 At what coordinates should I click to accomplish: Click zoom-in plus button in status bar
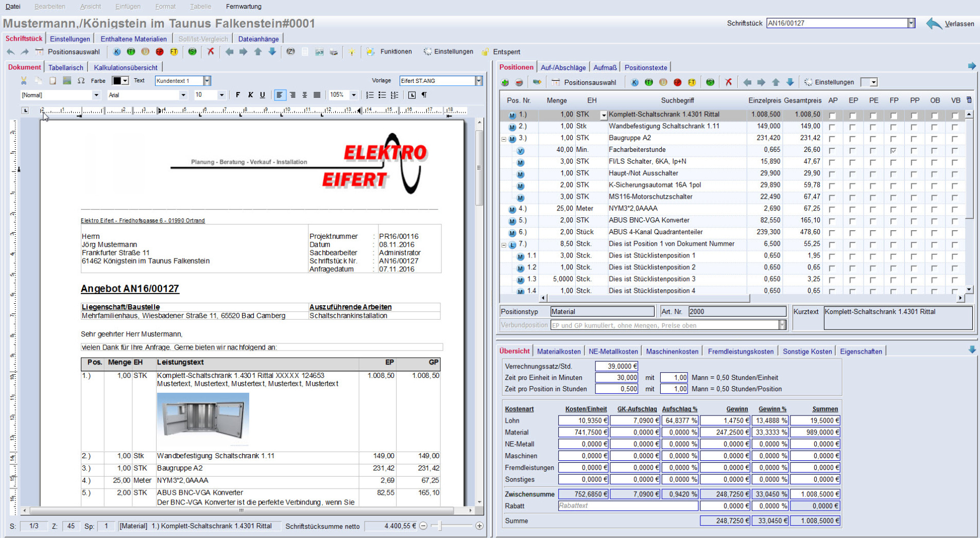pyautogui.click(x=479, y=526)
